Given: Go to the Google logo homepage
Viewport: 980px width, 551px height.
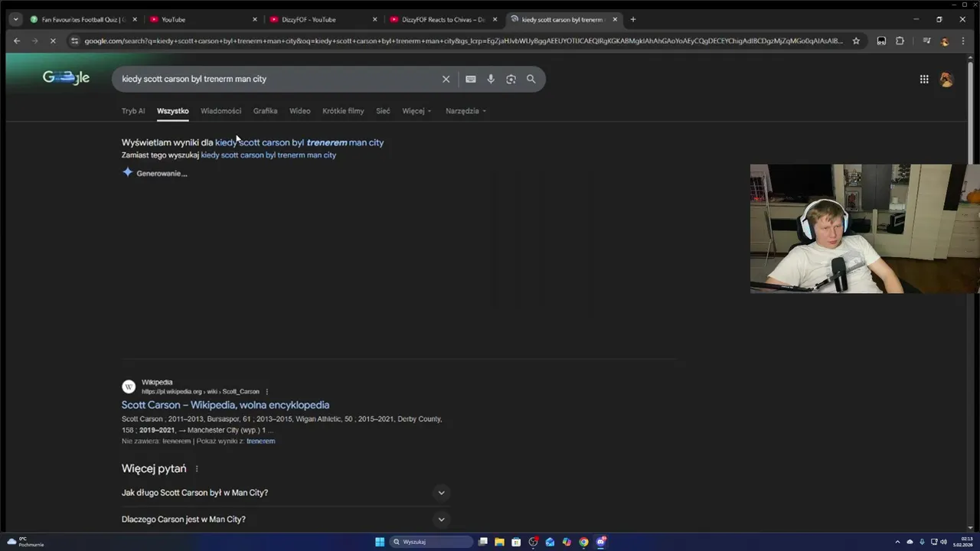Looking at the screenshot, I should [66, 78].
